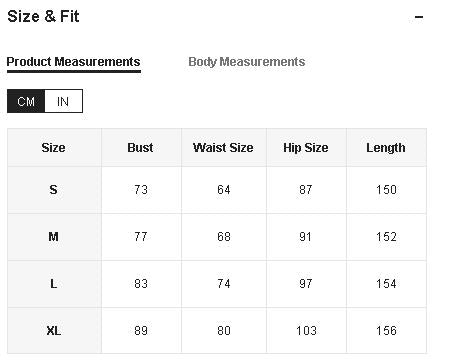Select the M size row label
Viewport: 466px width, 362px height.
point(53,237)
